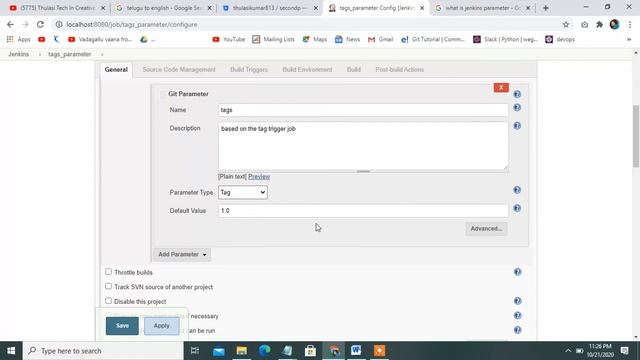The width and height of the screenshot is (640, 360).
Task: Open Windows Start menu
Action: pyautogui.click(x=11, y=351)
